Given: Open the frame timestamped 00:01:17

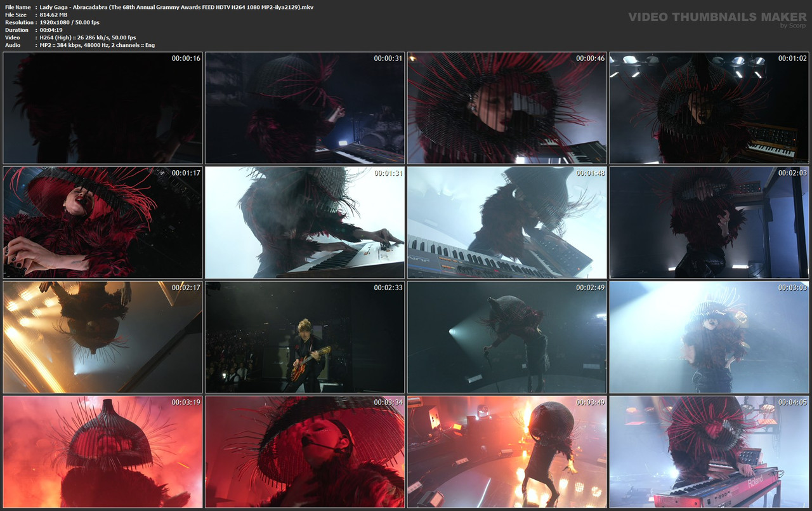Looking at the screenshot, I should pos(103,223).
